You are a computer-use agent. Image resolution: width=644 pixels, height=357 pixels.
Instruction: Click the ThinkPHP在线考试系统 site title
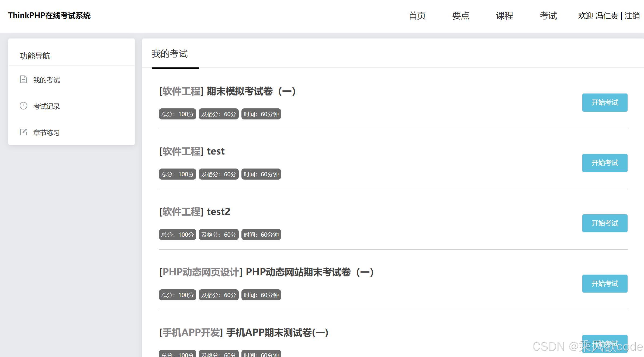(49, 15)
